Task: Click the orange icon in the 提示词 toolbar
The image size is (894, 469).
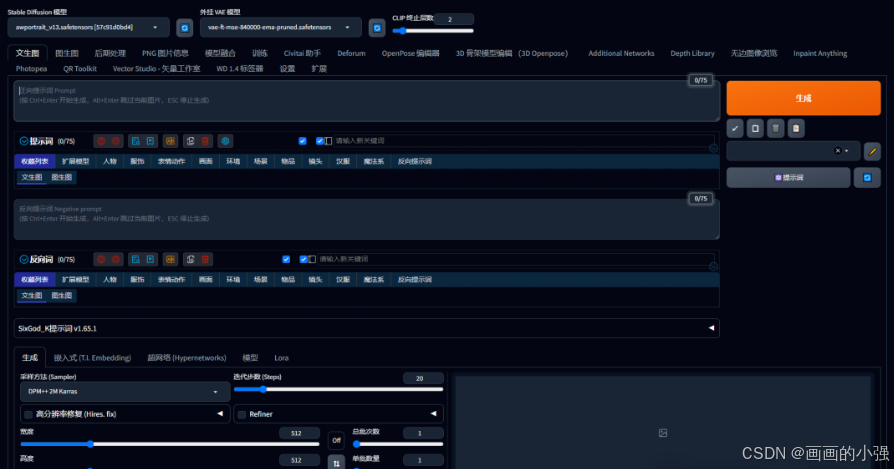Action: coord(170,141)
